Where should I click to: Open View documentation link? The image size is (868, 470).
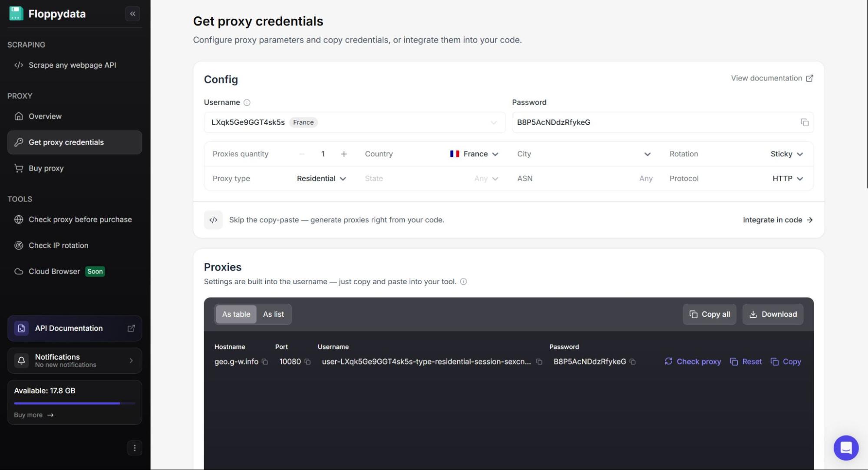click(x=772, y=78)
